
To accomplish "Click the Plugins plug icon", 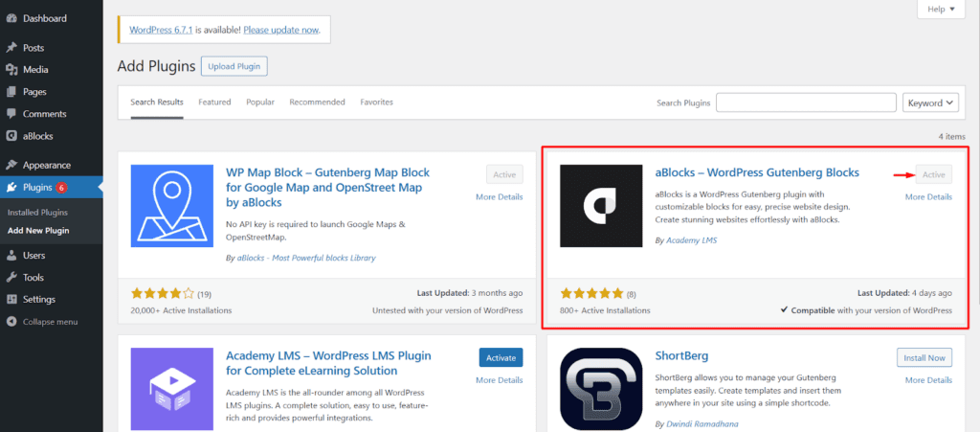I will [11, 187].
